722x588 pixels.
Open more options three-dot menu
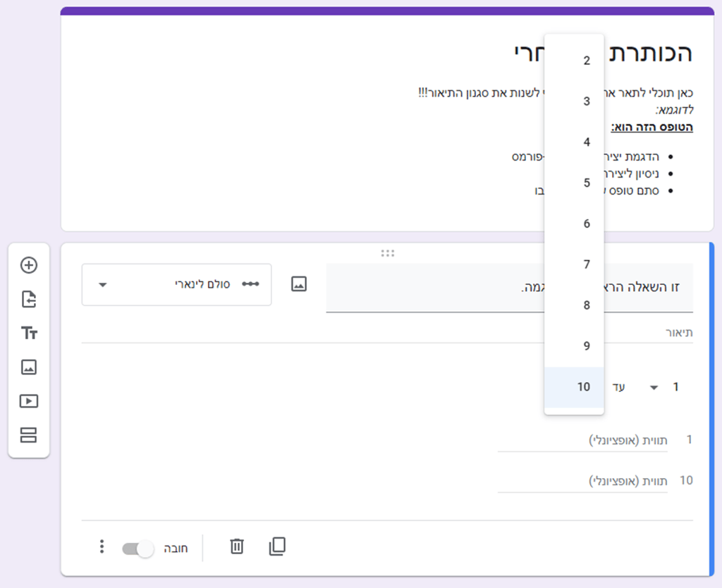102,546
